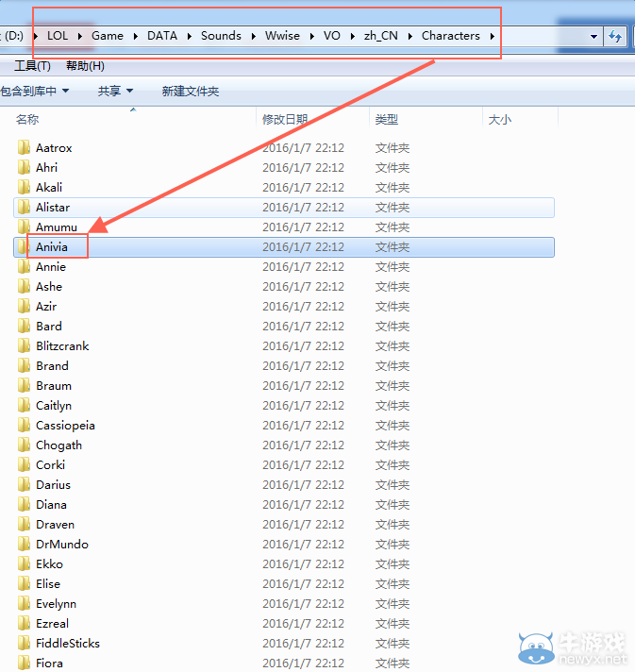Click the Annie folder icon
Screen dimensions: 635x672
(x=24, y=266)
